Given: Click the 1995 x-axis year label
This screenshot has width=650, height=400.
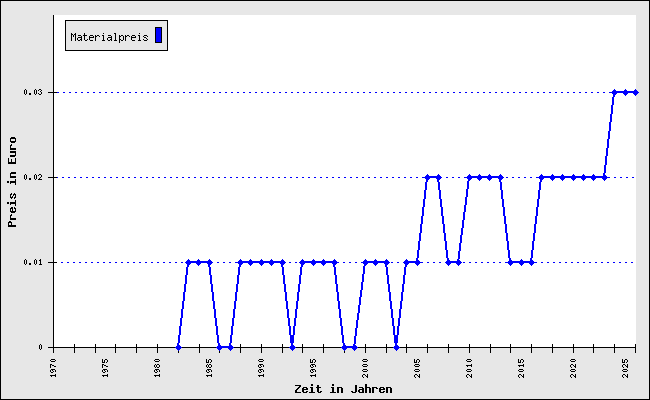Looking at the screenshot, I should click(x=313, y=368).
